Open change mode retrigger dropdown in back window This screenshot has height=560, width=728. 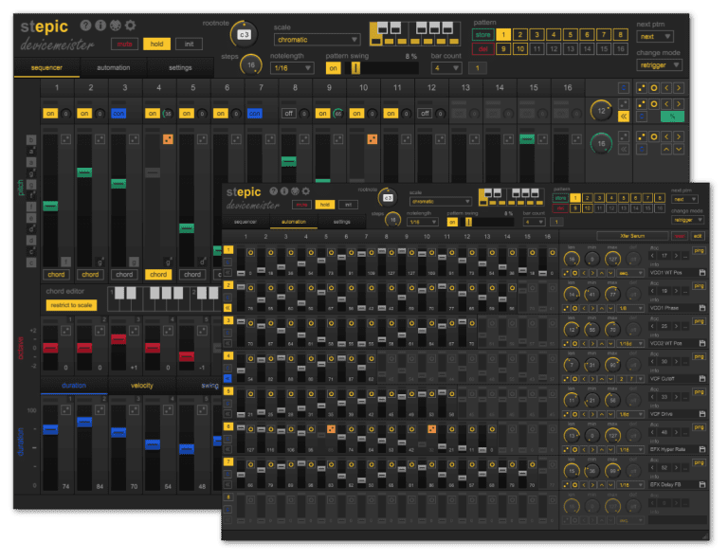(x=660, y=65)
